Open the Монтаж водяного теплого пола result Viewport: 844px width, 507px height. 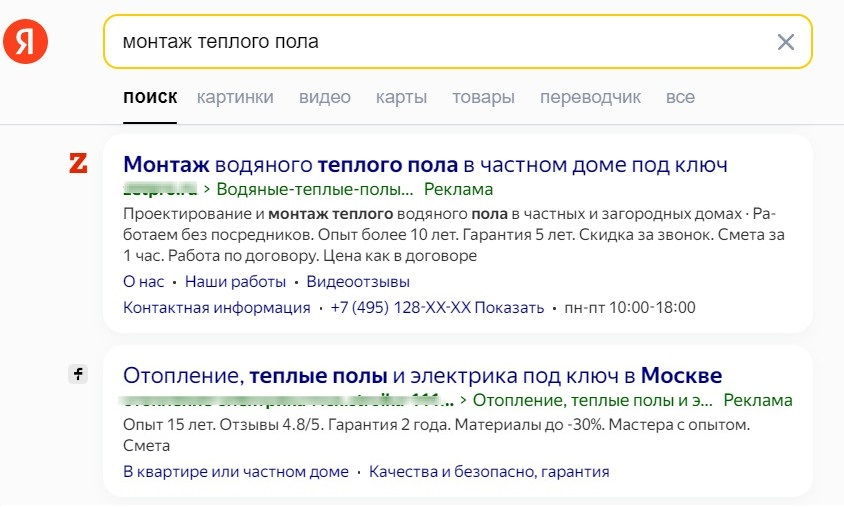[425, 164]
